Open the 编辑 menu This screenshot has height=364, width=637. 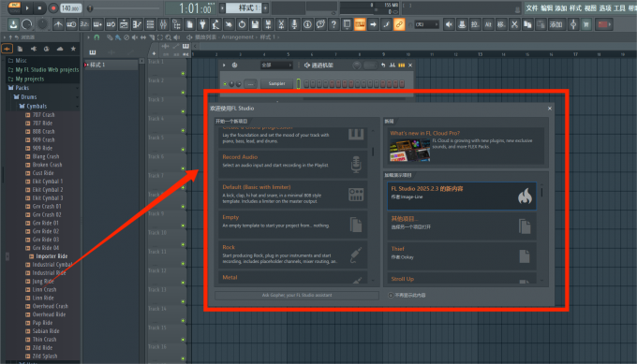[x=546, y=8]
